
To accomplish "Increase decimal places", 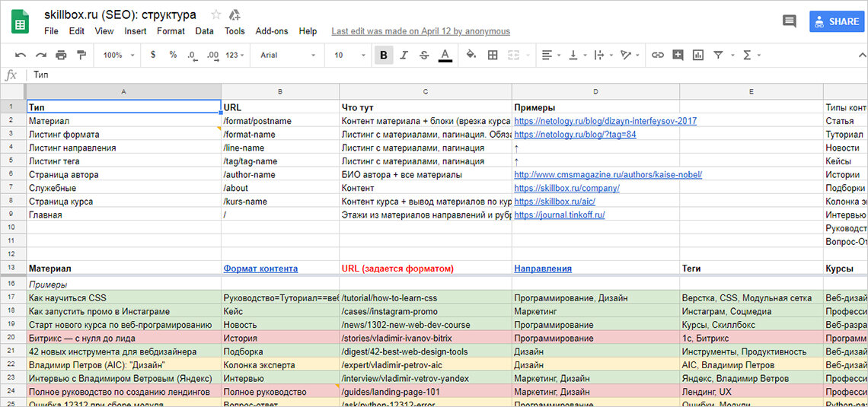I will coord(212,56).
